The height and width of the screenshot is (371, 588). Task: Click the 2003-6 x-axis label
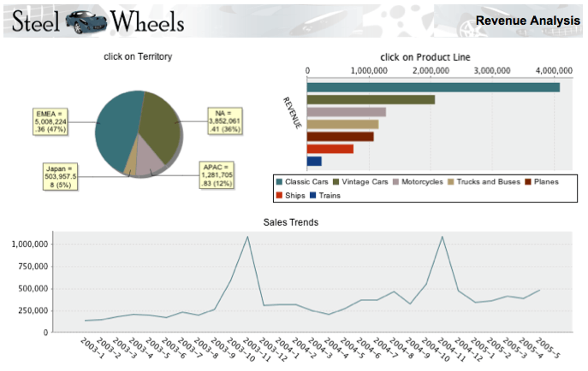(174, 348)
